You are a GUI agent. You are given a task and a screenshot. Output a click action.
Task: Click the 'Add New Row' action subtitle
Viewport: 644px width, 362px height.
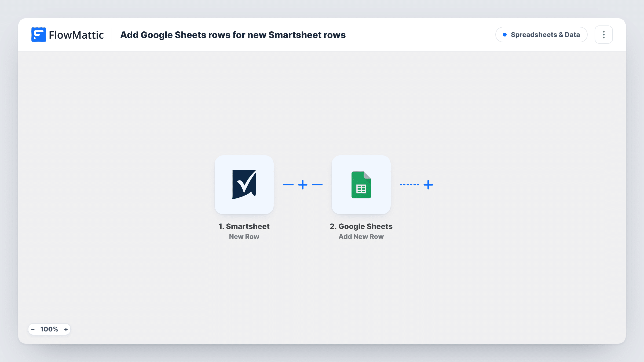tap(361, 237)
